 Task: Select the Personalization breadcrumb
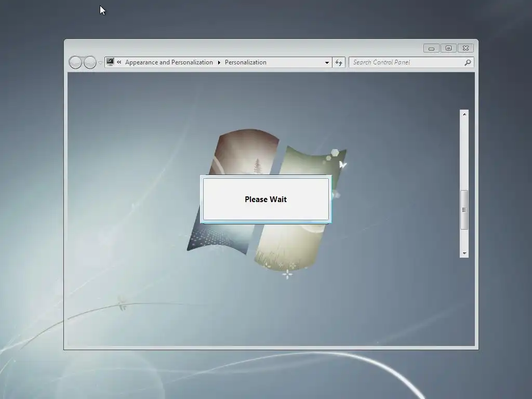246,62
